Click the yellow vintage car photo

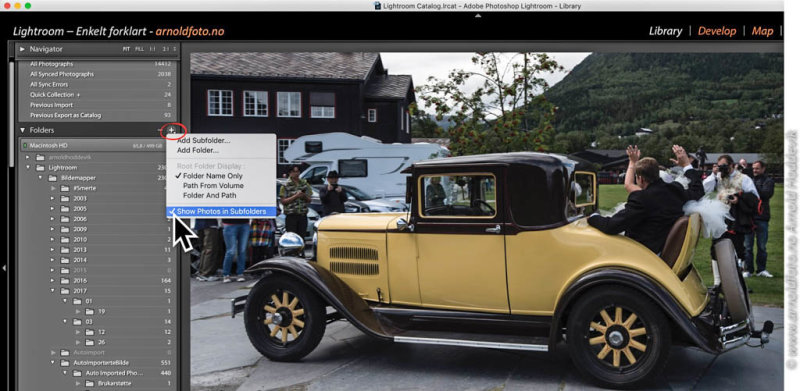tap(487, 222)
